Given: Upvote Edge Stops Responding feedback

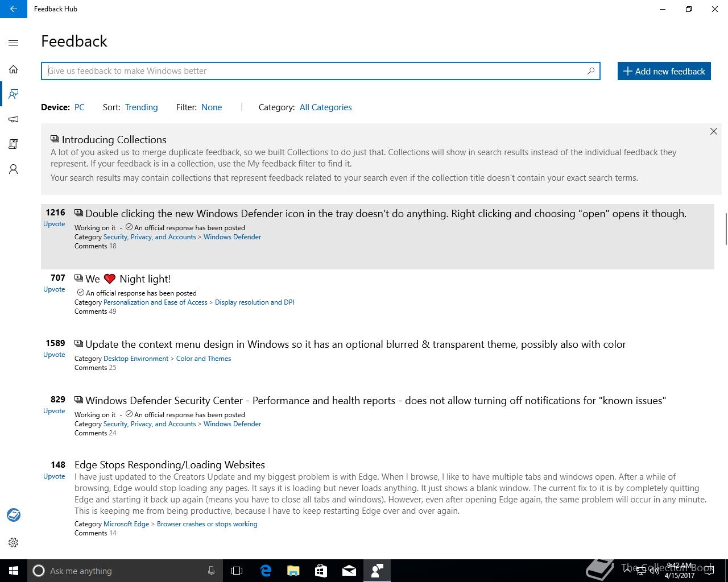Looking at the screenshot, I should pyautogui.click(x=54, y=476).
